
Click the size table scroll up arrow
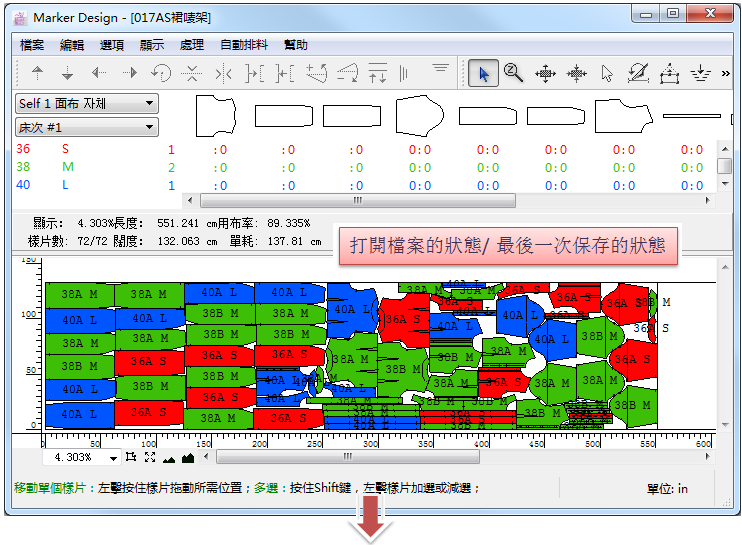coord(725,149)
